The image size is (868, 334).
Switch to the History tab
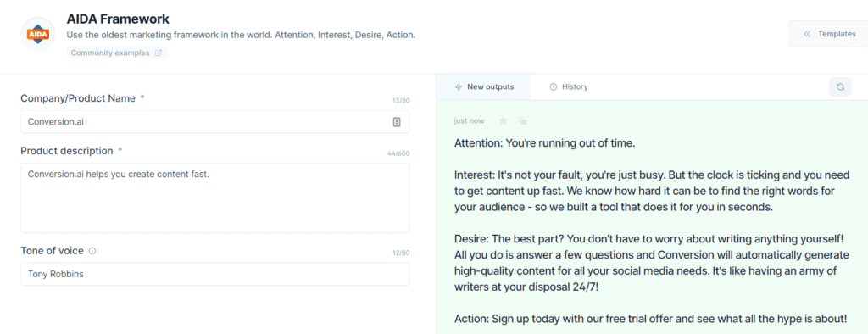click(569, 87)
